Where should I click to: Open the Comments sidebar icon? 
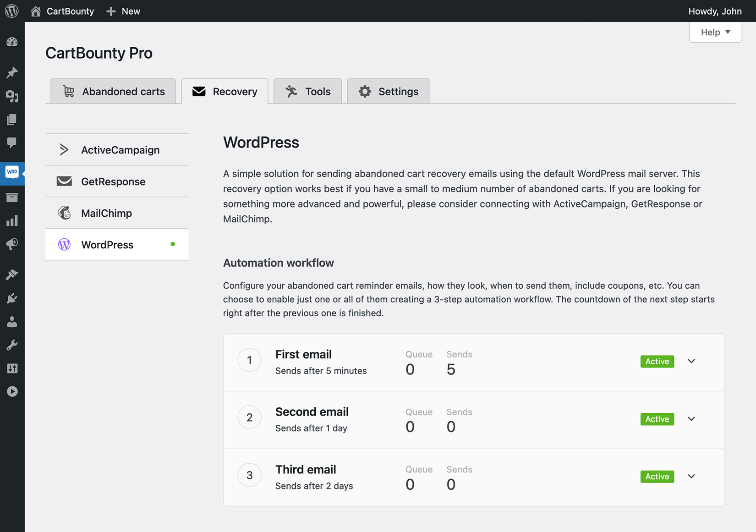(x=12, y=143)
